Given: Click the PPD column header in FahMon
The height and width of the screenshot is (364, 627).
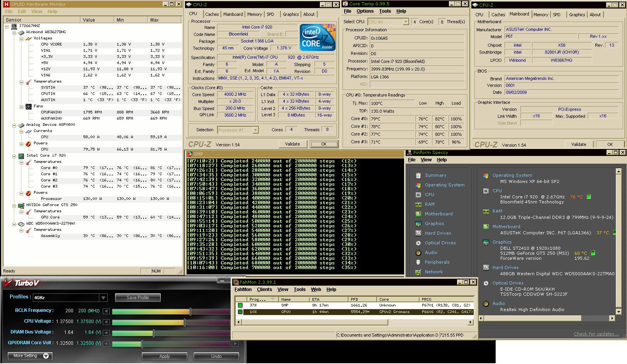Looking at the screenshot, I should (363, 299).
